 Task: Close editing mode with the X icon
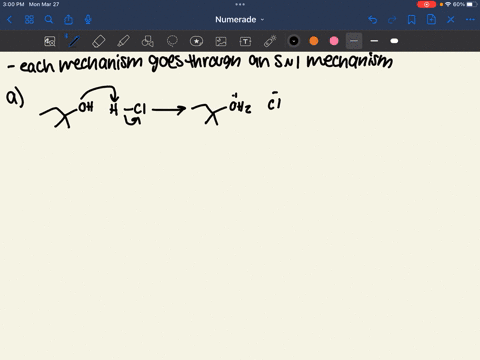[x=451, y=20]
